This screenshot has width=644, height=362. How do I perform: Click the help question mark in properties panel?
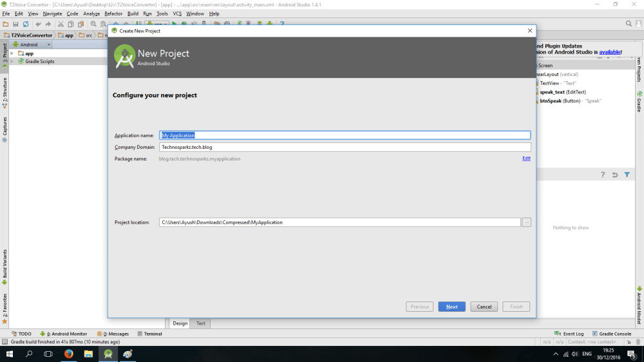(x=603, y=175)
